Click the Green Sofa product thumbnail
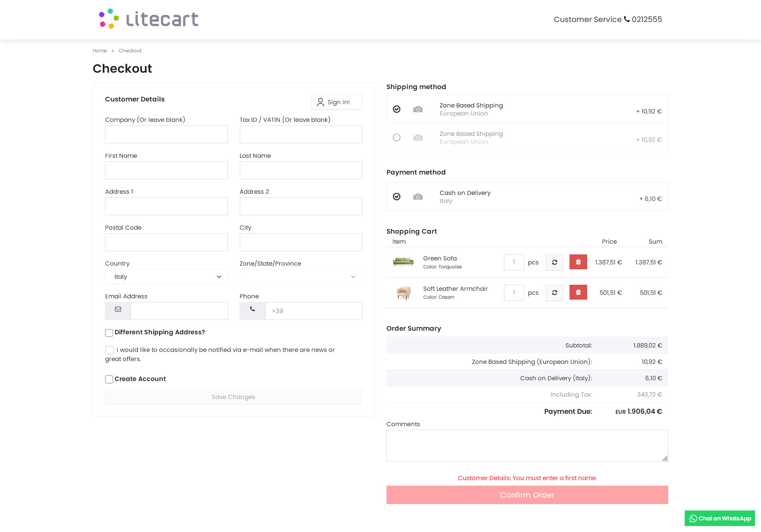Screen dimensions: 761x532 point(403,262)
